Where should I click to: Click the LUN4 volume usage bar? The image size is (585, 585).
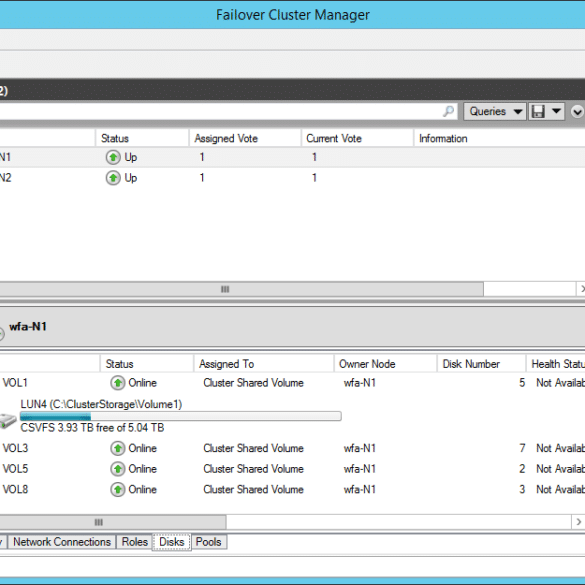point(181,416)
